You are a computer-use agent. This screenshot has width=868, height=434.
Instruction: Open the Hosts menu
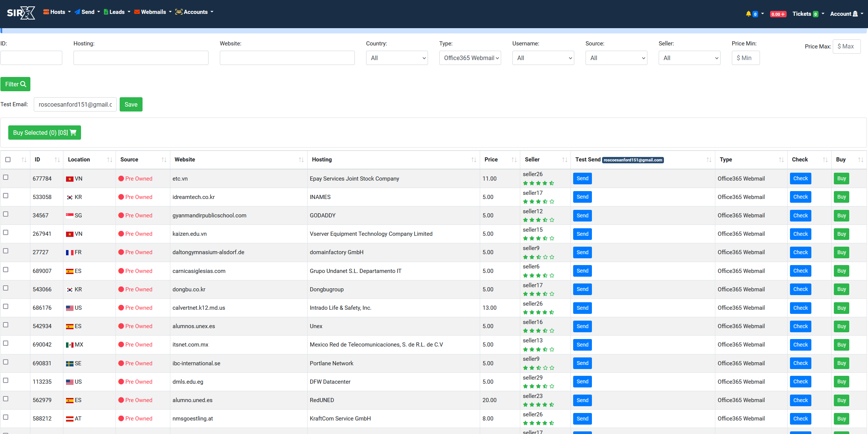click(57, 12)
